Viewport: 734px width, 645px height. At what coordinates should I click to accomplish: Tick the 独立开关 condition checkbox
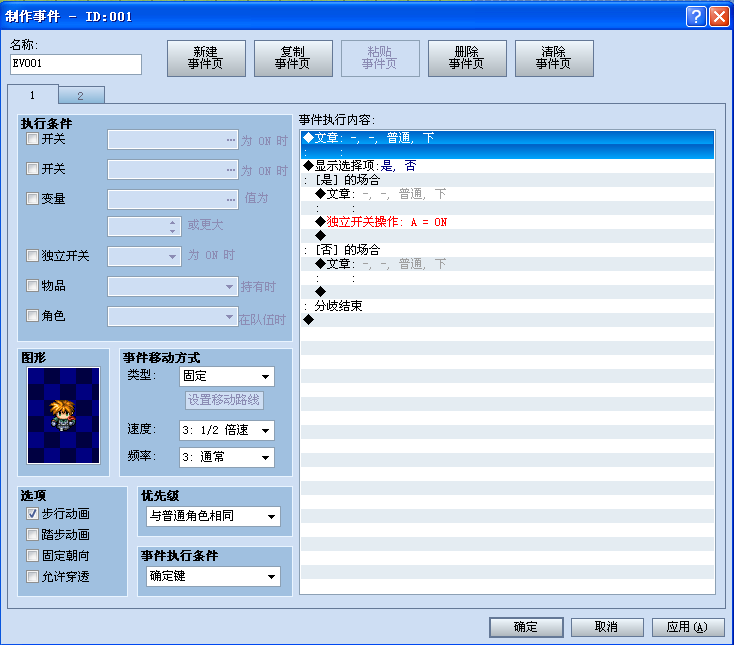click(32, 256)
